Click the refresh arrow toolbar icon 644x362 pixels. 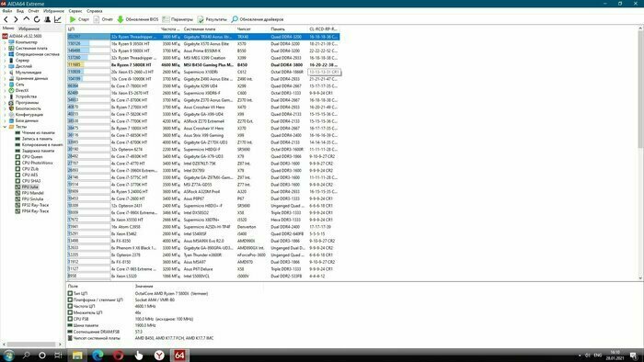click(x=37, y=19)
